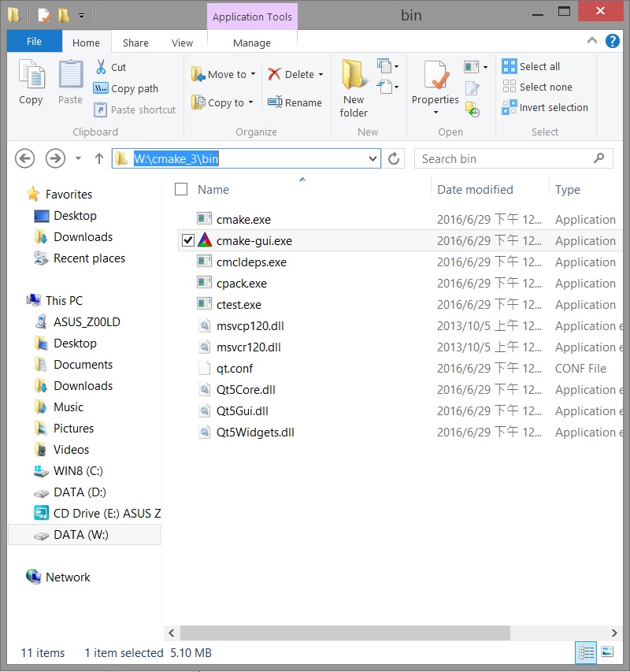Open the File menu tab

(x=35, y=41)
